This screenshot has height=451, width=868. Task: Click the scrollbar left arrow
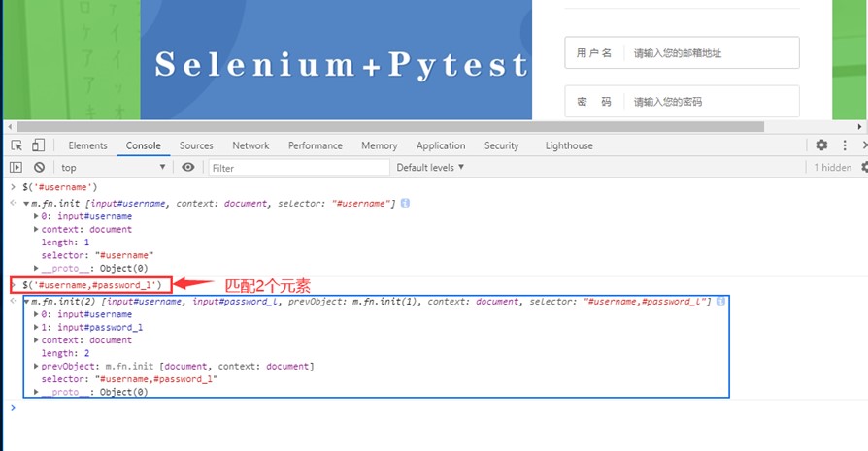click(10, 126)
